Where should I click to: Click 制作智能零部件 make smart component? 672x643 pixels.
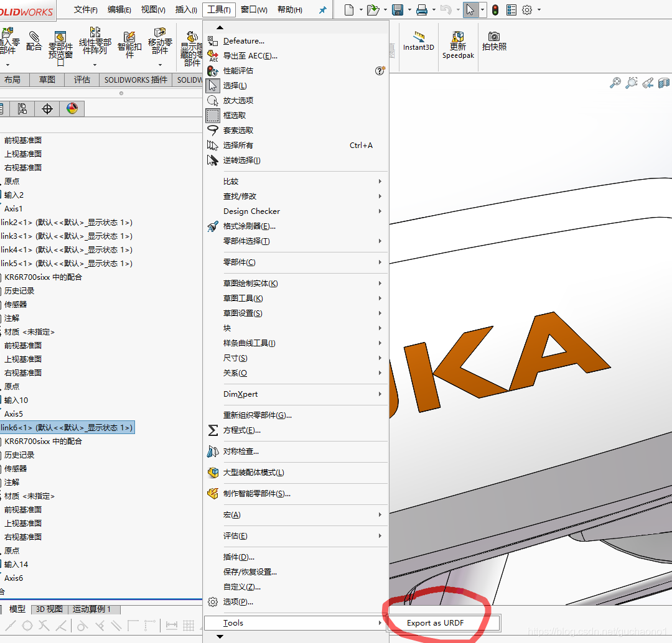coord(257,494)
